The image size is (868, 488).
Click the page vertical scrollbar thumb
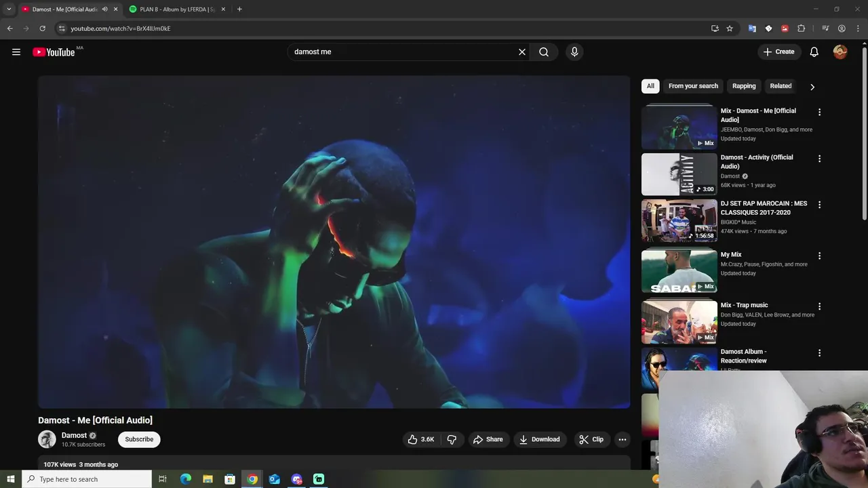coord(864,132)
